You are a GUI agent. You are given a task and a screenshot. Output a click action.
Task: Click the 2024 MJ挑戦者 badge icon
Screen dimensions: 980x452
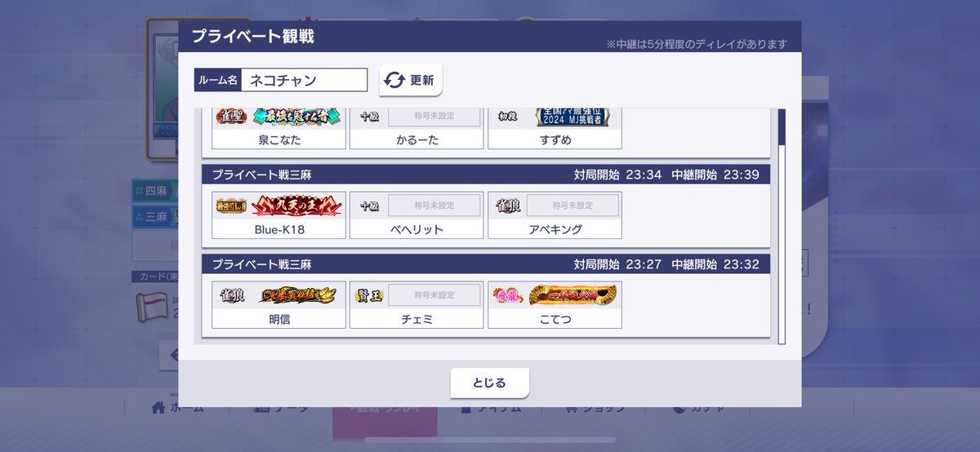[572, 117]
